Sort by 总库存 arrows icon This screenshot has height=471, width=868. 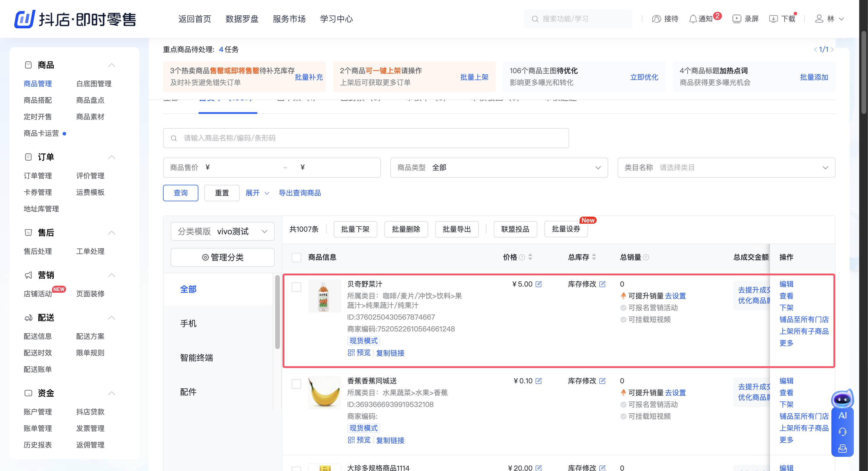[594, 257]
